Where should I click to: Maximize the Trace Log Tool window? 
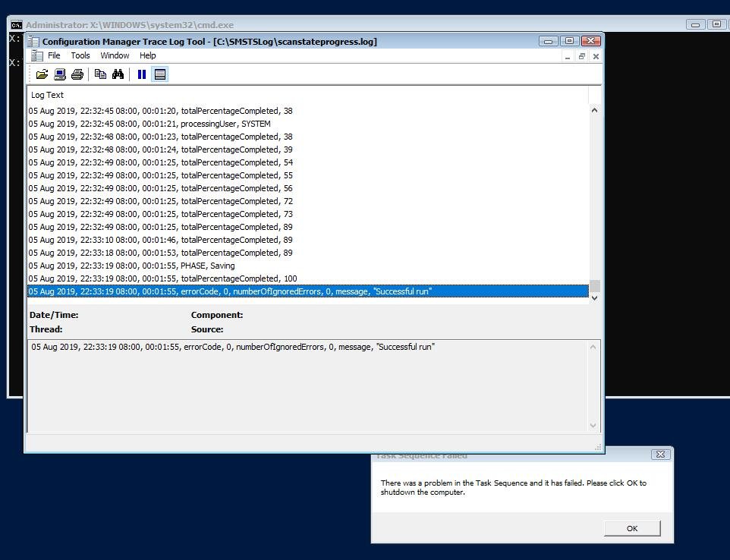point(569,41)
